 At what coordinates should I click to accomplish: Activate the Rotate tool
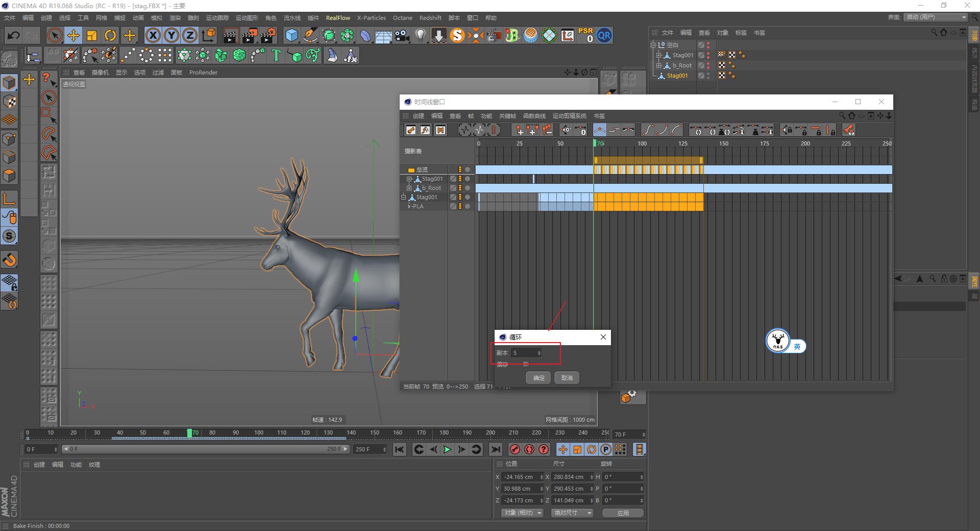pos(110,35)
